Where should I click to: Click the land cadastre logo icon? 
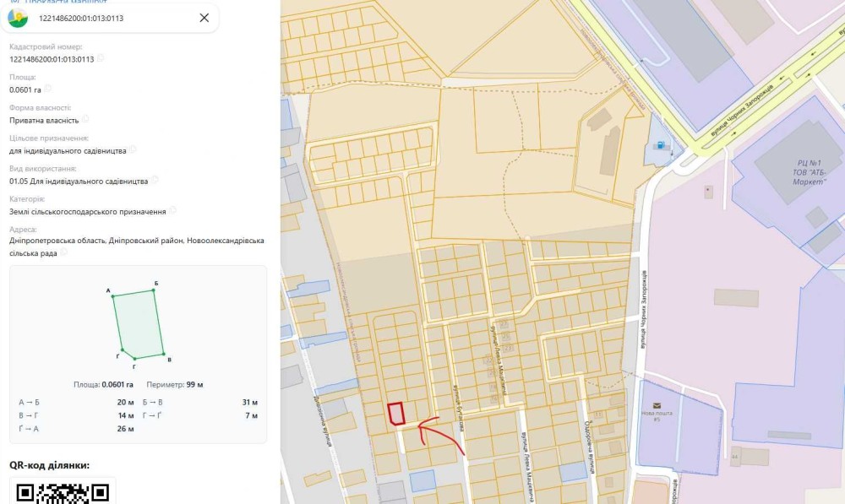(x=18, y=18)
